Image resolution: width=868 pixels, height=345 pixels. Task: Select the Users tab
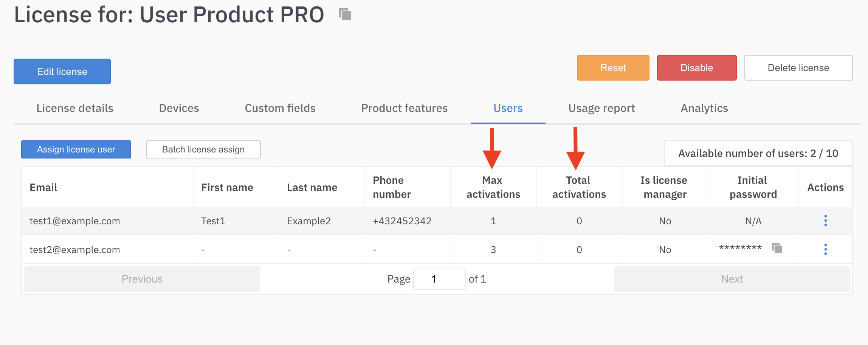click(508, 108)
